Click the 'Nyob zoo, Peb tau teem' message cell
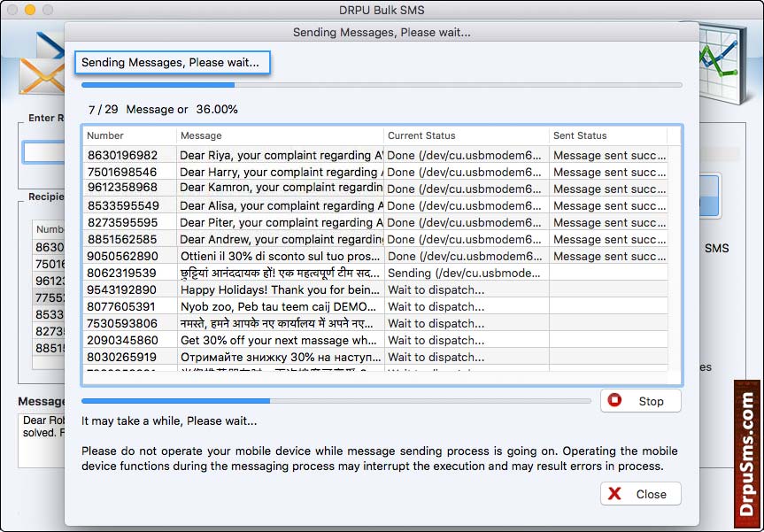 tap(281, 306)
